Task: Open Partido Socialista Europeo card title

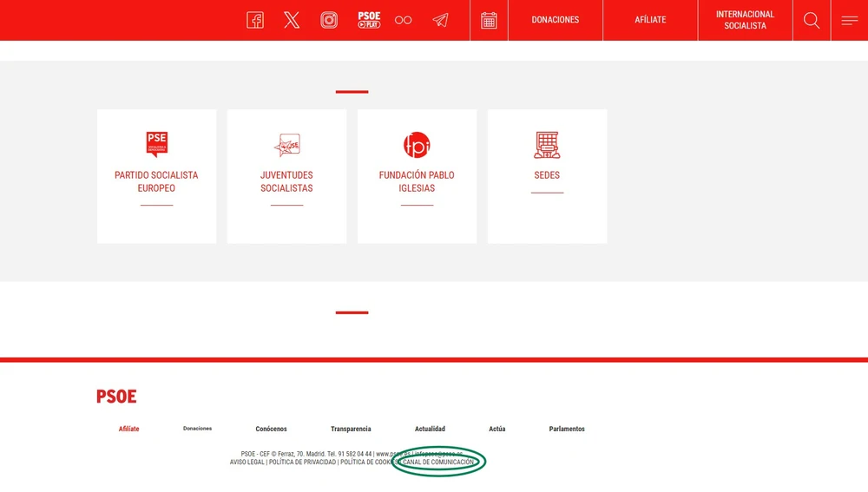Action: pos(156,181)
